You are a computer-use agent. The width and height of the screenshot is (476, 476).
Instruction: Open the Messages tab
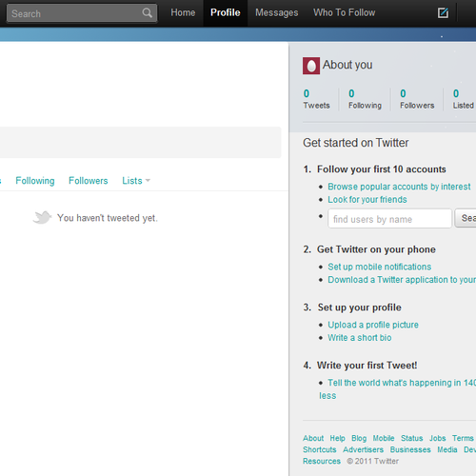(277, 12)
